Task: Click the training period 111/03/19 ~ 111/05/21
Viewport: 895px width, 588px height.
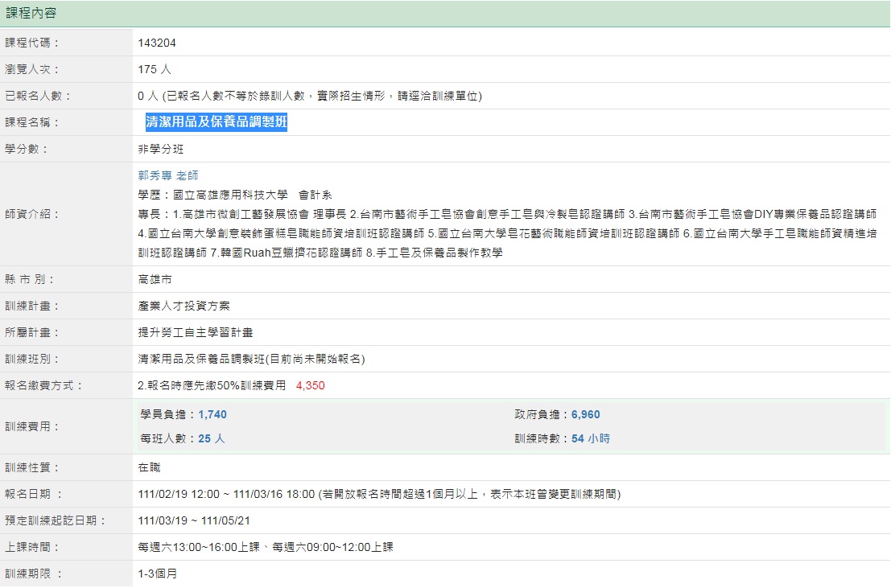Action: pyautogui.click(x=194, y=520)
